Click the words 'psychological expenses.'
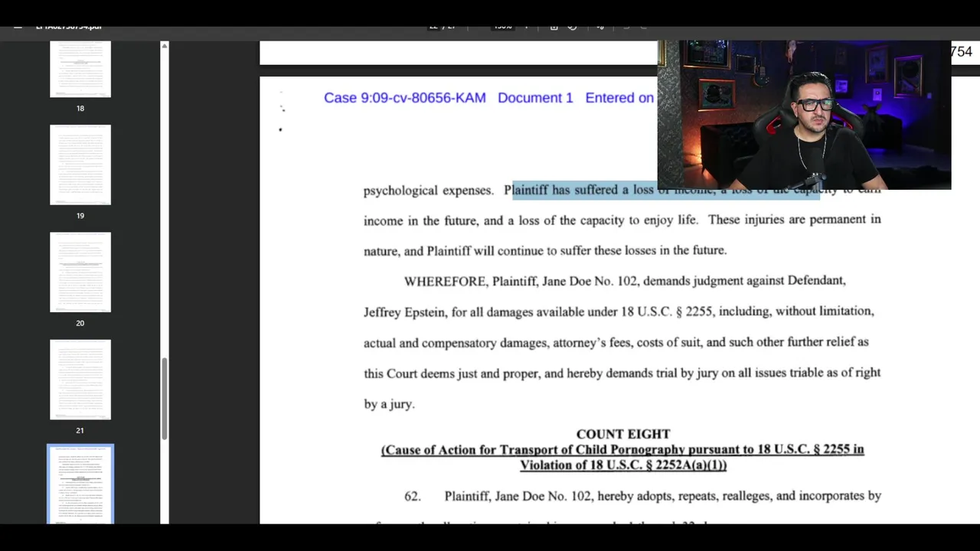 429,191
